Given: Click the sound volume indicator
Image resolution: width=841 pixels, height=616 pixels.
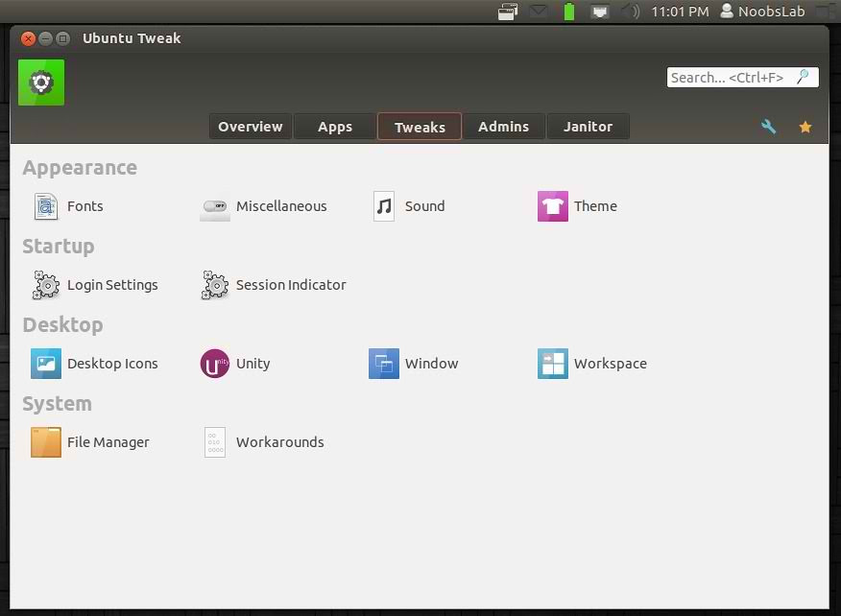Looking at the screenshot, I should [x=630, y=12].
